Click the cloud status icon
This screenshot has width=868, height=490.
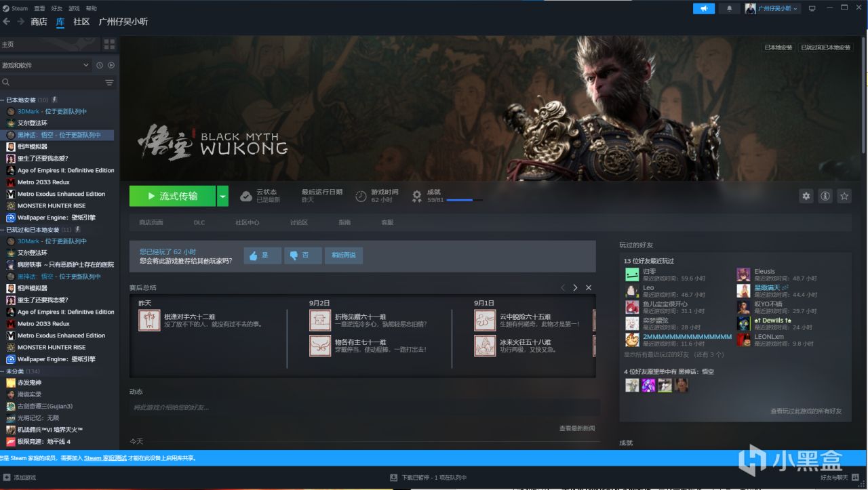coord(246,196)
